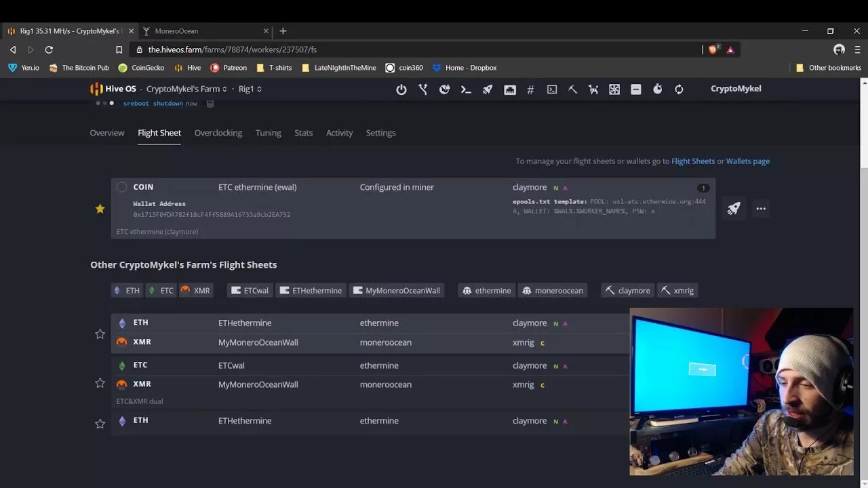
Task: Click the browser address bar URL
Action: (x=233, y=49)
